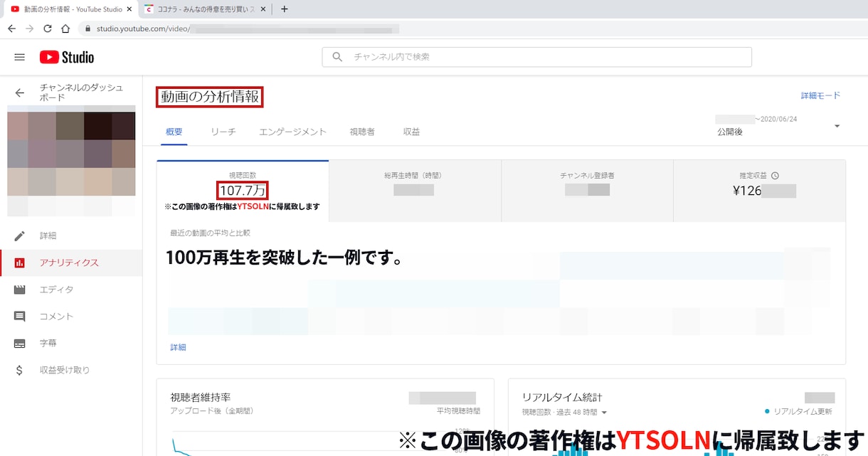Select the 総再生時間 metric card
The height and width of the screenshot is (456, 868).
click(415, 191)
